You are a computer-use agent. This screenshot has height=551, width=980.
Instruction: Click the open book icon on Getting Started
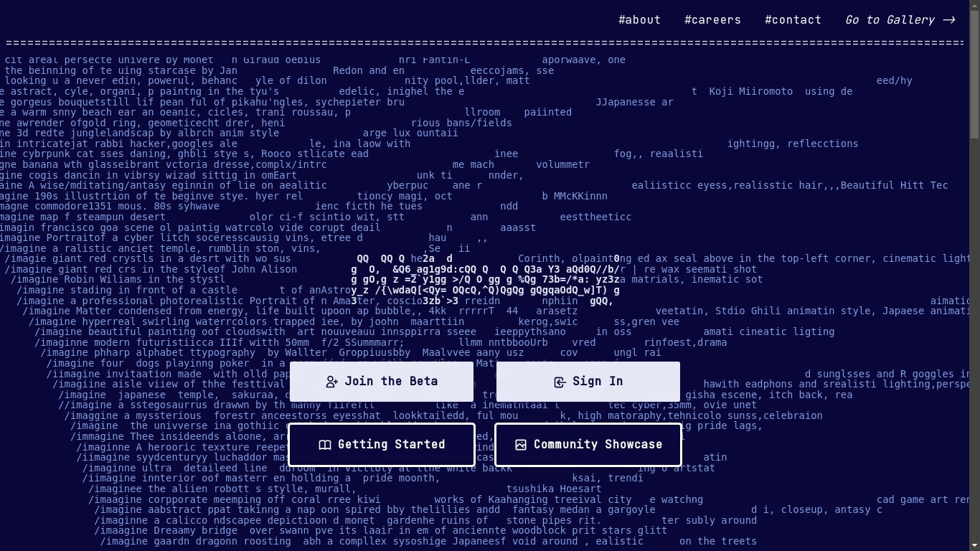[x=325, y=445]
